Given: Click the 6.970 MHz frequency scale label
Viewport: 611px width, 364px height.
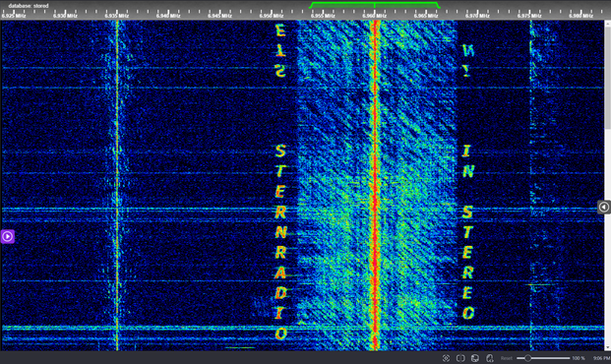Looking at the screenshot, I should click(477, 16).
